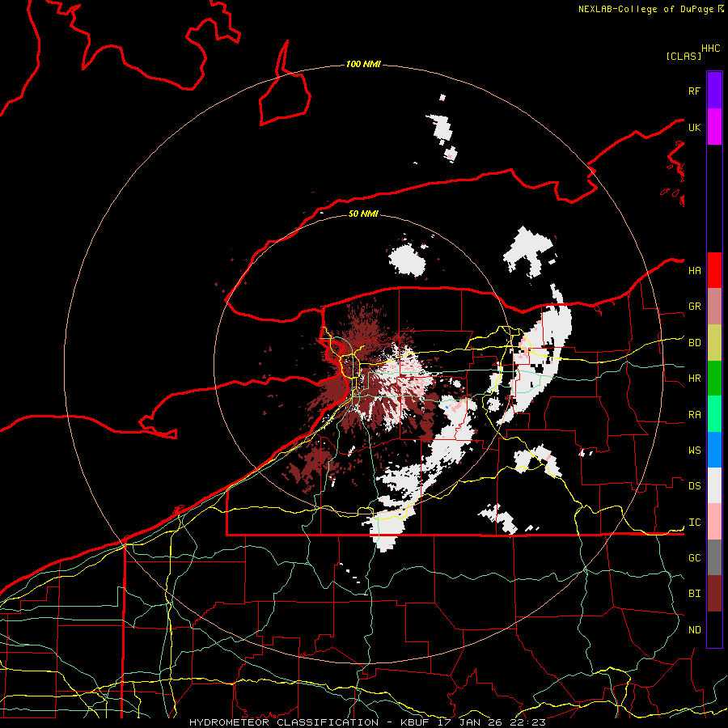
Task: Click the RF legend label
Action: click(x=694, y=91)
